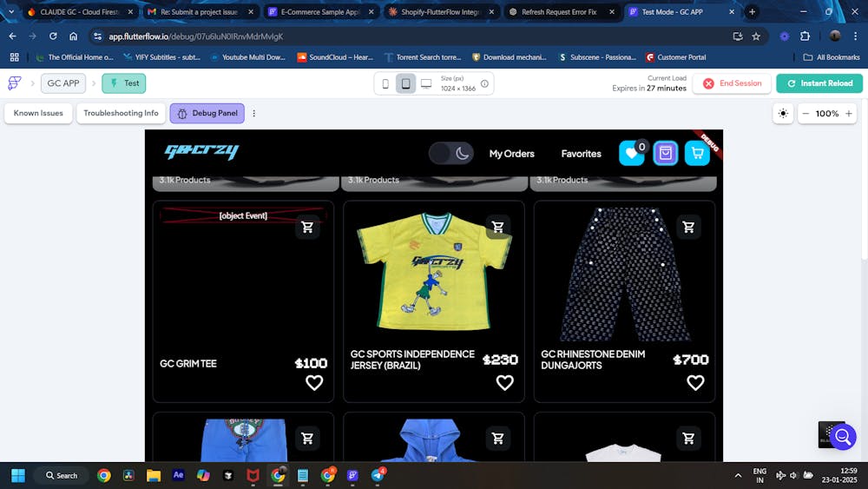Add GC GRIM TEE to cart

[307, 227]
